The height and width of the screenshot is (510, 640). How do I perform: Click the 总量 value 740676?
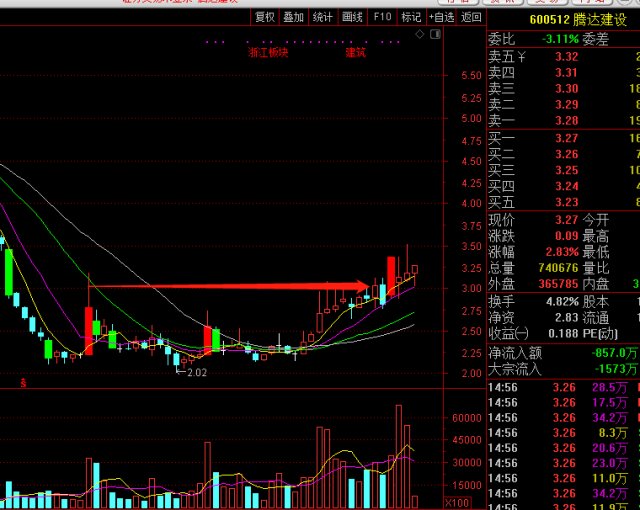pos(558,268)
